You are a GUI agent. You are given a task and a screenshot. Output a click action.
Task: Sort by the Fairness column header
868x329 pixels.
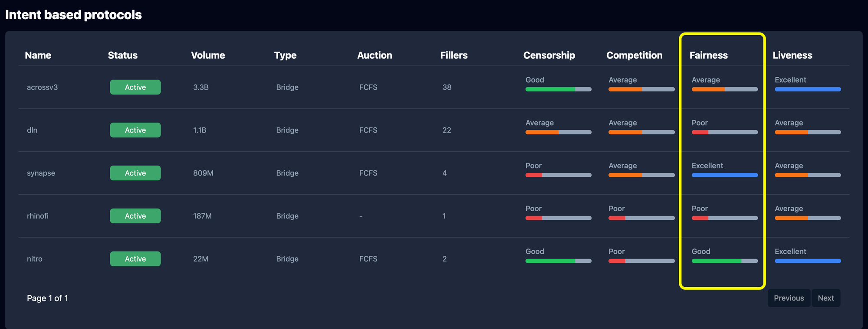708,55
